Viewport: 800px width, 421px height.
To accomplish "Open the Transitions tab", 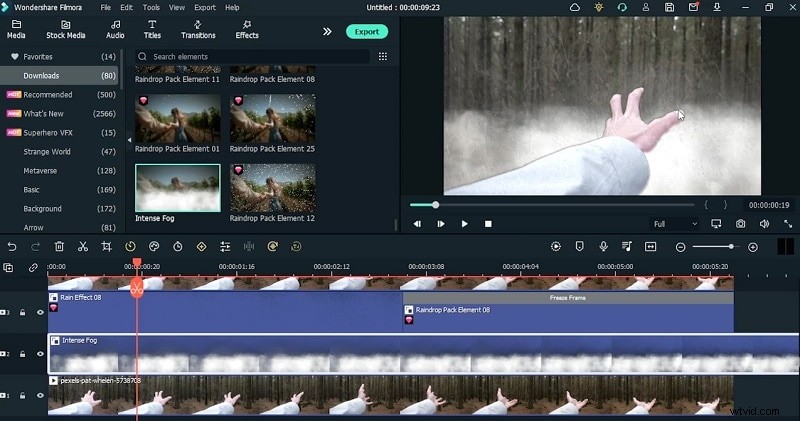I will pyautogui.click(x=198, y=29).
